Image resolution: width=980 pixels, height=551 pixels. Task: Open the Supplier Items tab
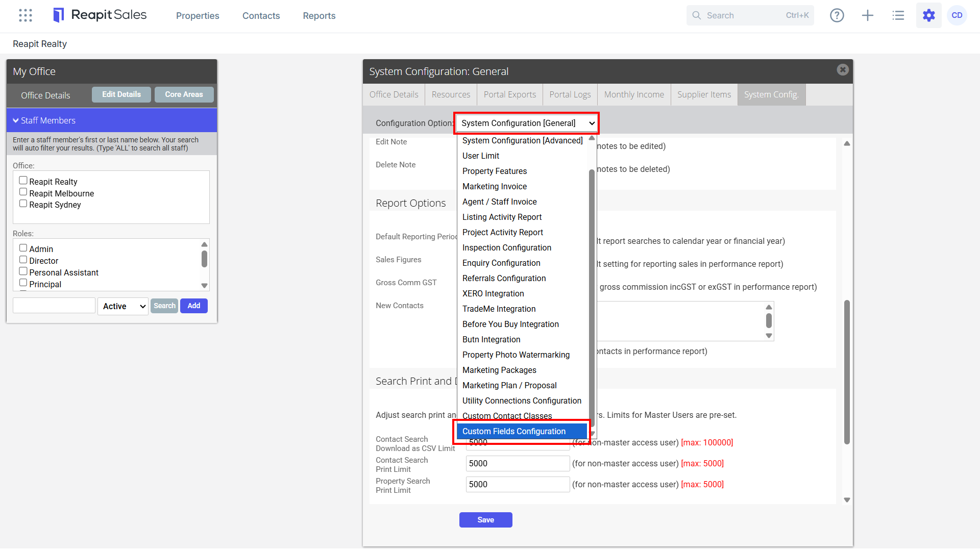click(x=704, y=94)
